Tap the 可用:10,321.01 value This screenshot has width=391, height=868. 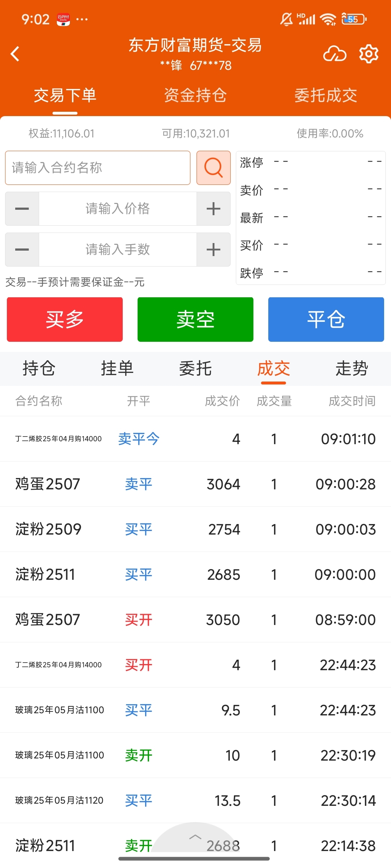(x=195, y=133)
